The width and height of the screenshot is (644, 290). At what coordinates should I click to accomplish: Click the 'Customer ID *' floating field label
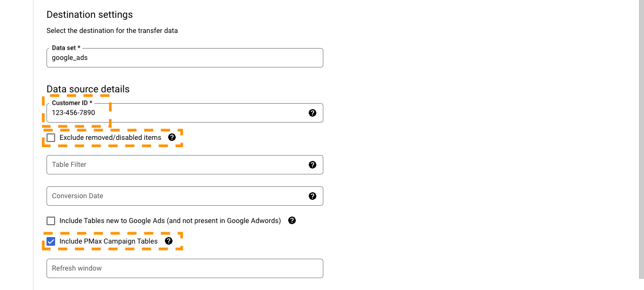pyautogui.click(x=72, y=103)
